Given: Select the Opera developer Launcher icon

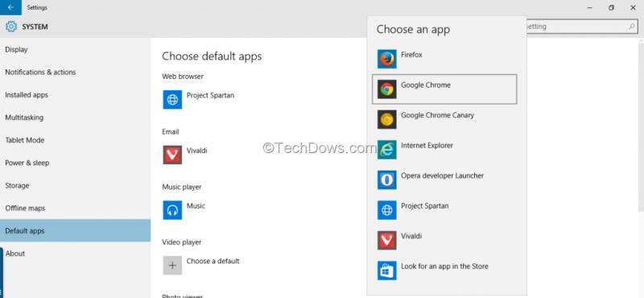Looking at the screenshot, I should pos(386,180).
